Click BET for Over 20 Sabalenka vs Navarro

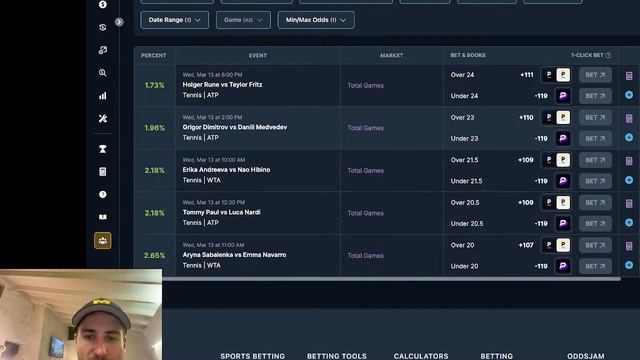(x=595, y=245)
